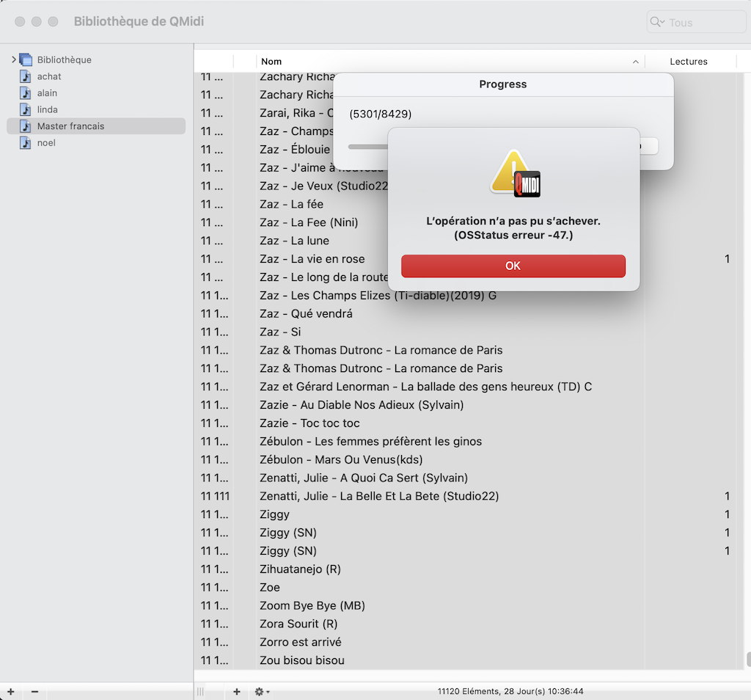751x700 pixels.
Task: Select song "Zoom Bye Bye (MB)"
Action: (312, 605)
